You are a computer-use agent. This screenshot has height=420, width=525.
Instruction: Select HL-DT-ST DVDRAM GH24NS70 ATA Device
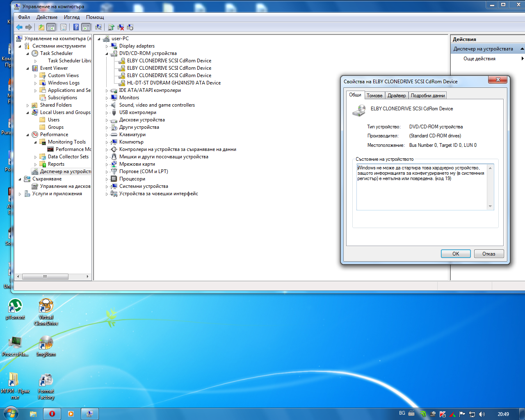pyautogui.click(x=174, y=83)
